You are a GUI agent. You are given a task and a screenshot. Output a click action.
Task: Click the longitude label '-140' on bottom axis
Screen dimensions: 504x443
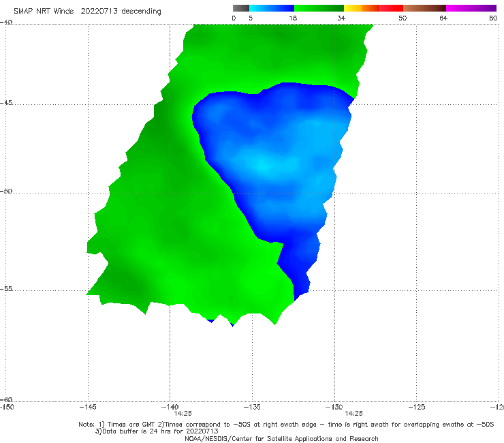[170, 407]
